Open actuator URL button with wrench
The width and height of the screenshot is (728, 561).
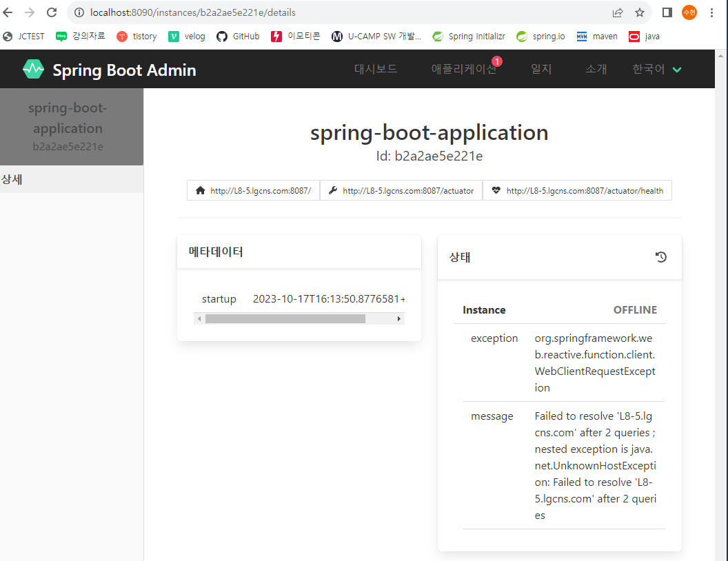[401, 190]
